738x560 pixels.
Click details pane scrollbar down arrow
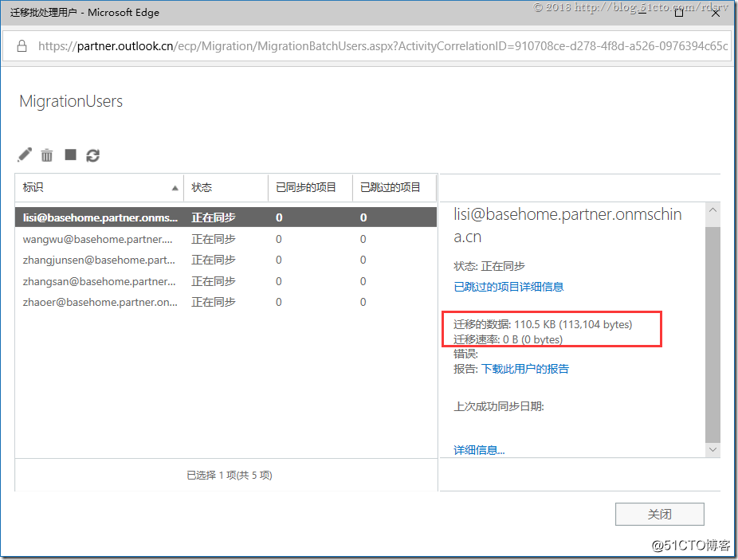click(712, 450)
